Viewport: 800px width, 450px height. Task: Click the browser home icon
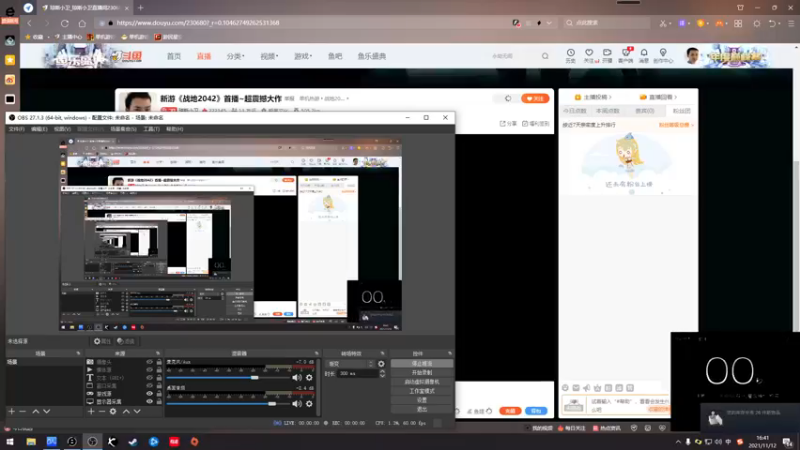click(x=82, y=23)
